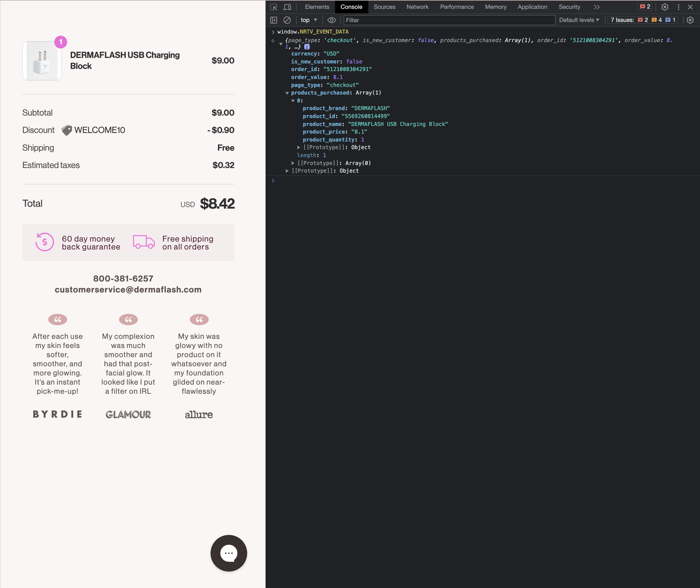The image size is (700, 588).
Task: Click the product_price "8.1" value
Action: pos(359,132)
